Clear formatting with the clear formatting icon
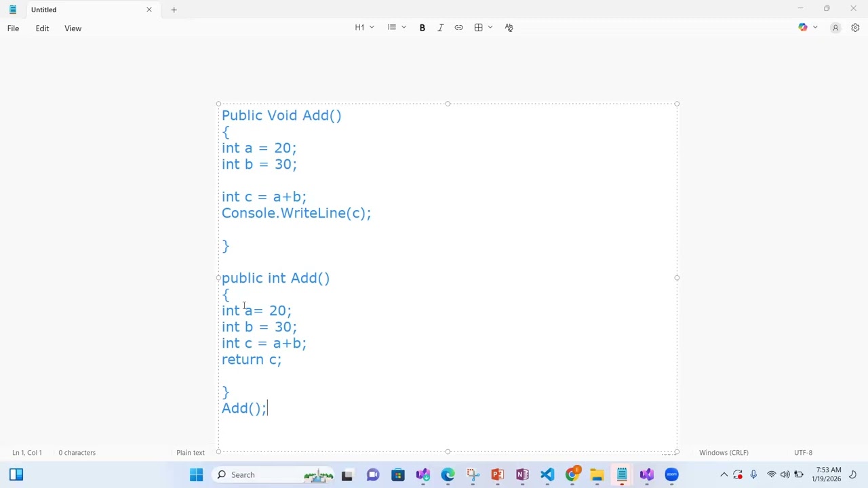 coord(509,28)
